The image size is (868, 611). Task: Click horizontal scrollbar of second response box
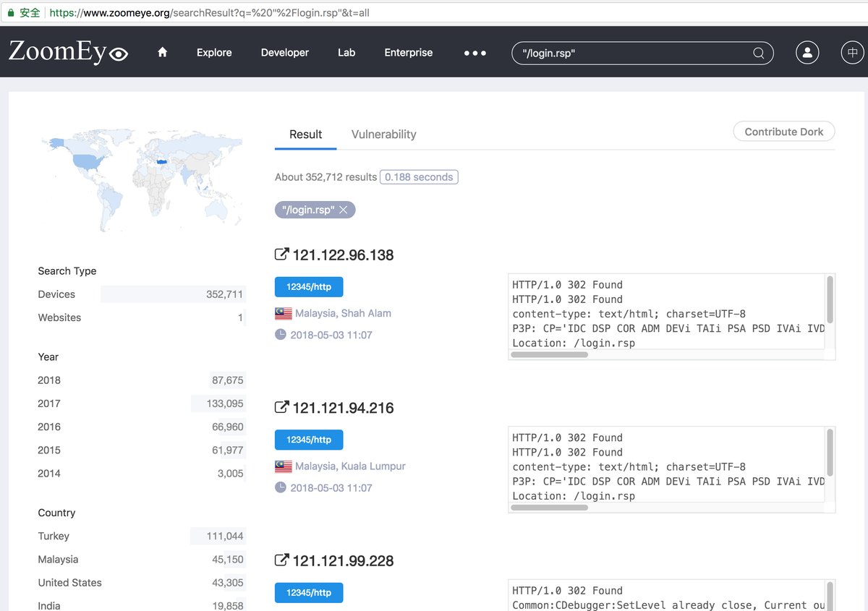[549, 508]
